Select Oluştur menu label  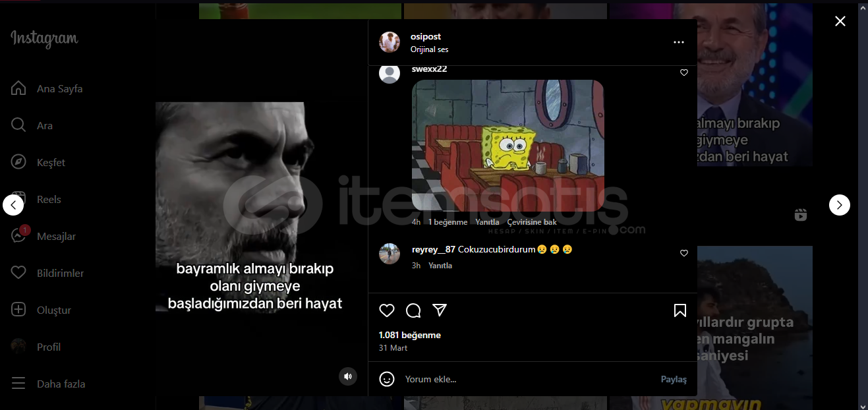click(x=53, y=310)
